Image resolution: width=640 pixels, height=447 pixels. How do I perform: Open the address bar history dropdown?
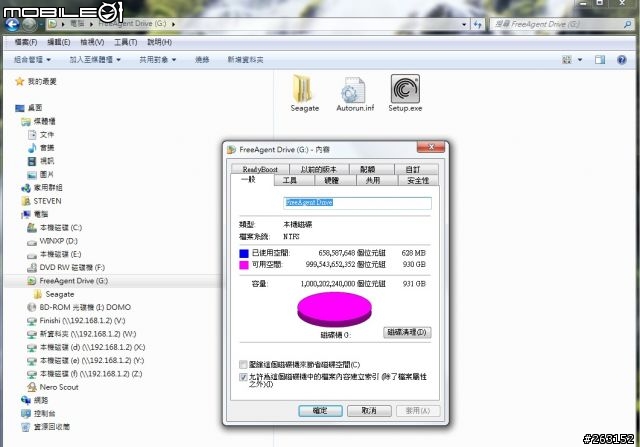click(x=464, y=24)
